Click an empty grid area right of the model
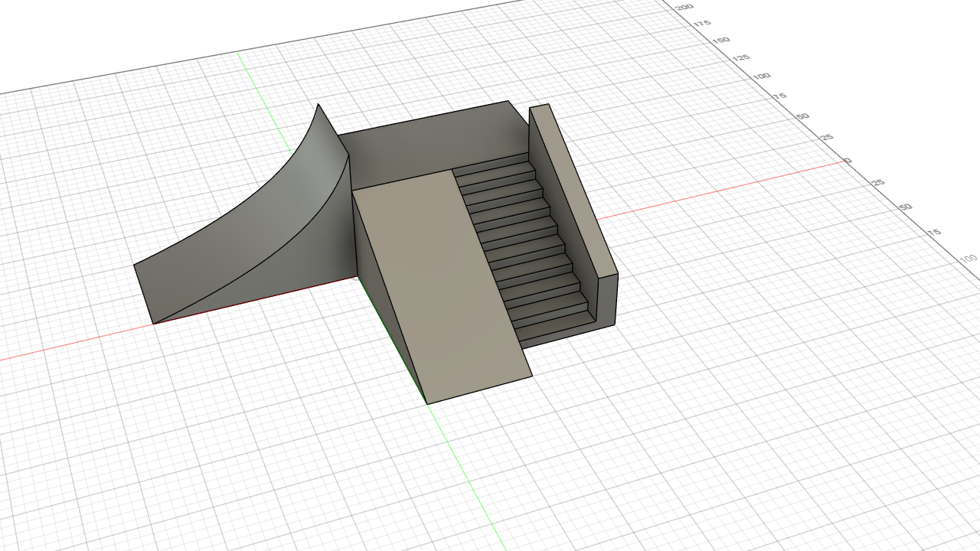This screenshot has width=980, height=551. (727, 344)
